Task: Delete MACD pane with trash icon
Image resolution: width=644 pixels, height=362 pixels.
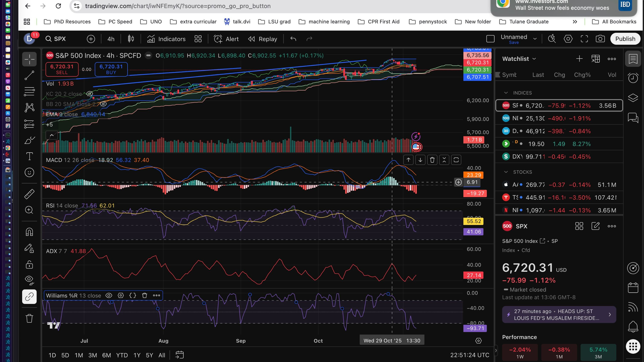Action: point(432,160)
